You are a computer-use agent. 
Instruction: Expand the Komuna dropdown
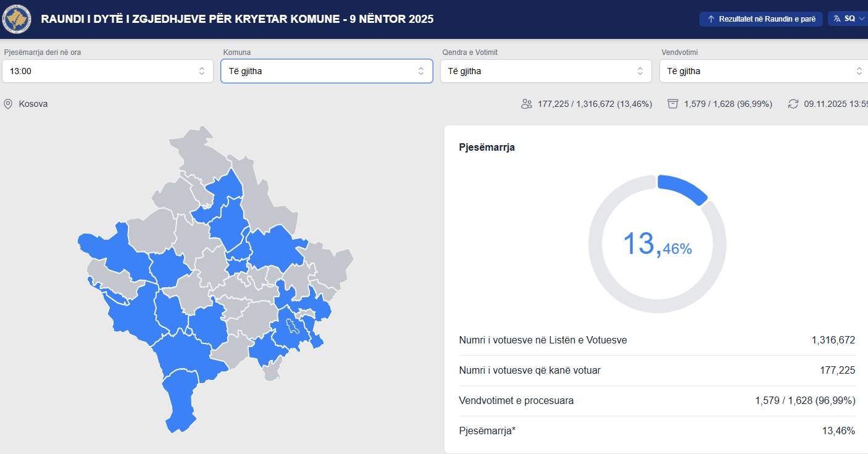[327, 71]
